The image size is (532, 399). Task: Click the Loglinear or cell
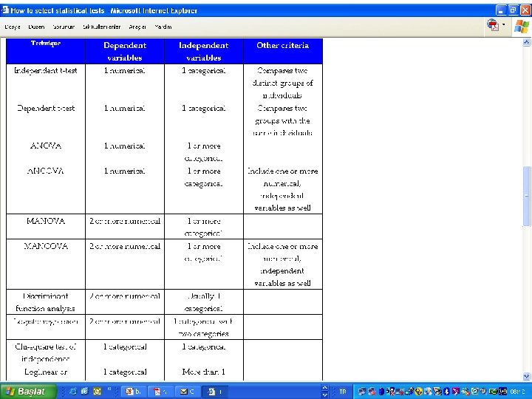tap(46, 372)
